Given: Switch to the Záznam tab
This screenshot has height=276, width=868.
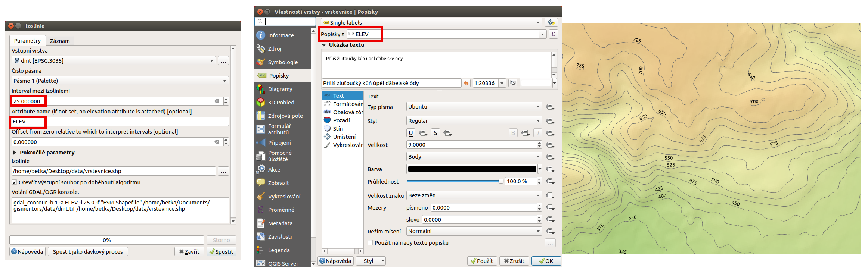Looking at the screenshot, I should 60,41.
